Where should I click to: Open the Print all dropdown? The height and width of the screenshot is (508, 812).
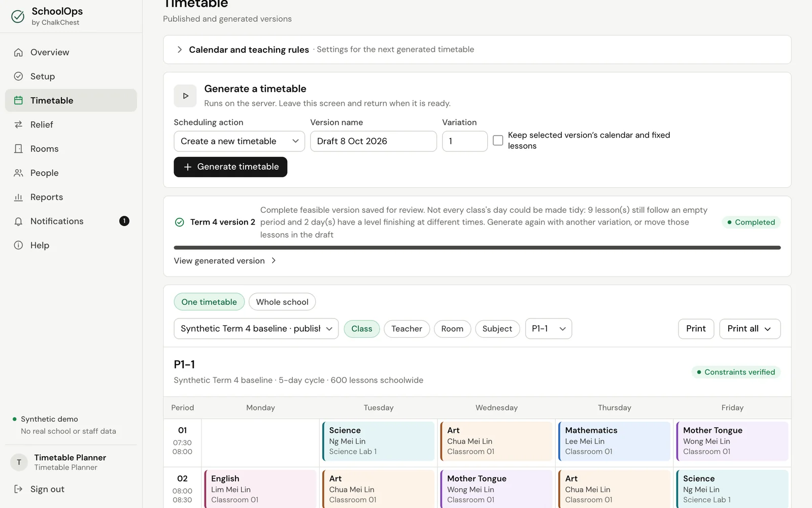750,329
